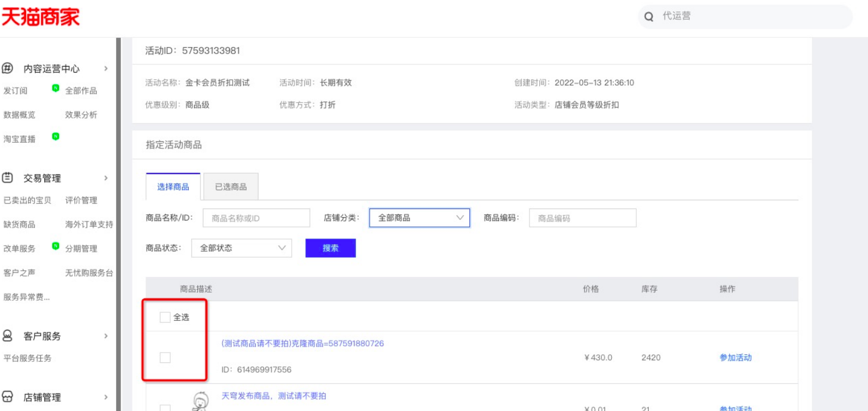The height and width of the screenshot is (411, 868).
Task: Open the 店铺分类 全部商品 dropdown
Action: click(420, 218)
